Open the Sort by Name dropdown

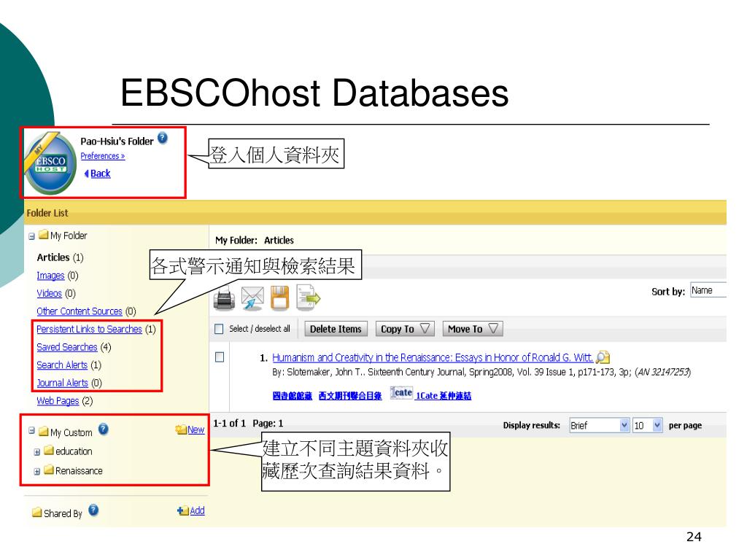708,290
